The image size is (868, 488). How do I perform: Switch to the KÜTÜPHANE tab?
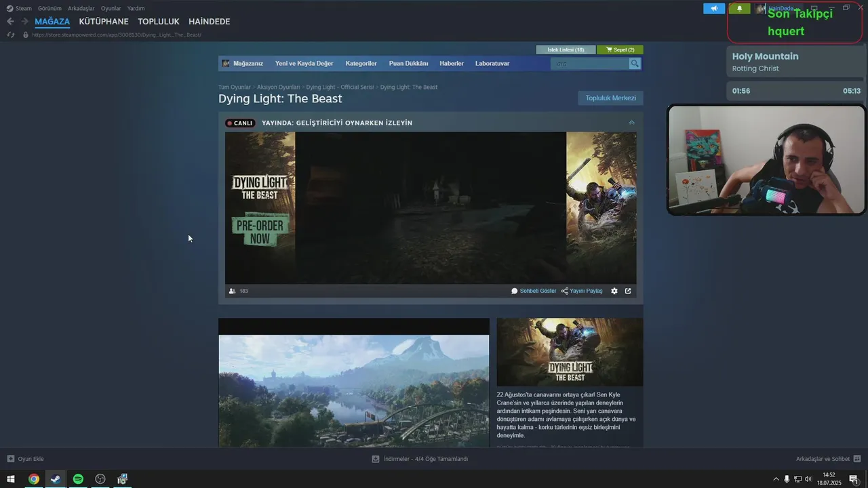[x=104, y=22]
